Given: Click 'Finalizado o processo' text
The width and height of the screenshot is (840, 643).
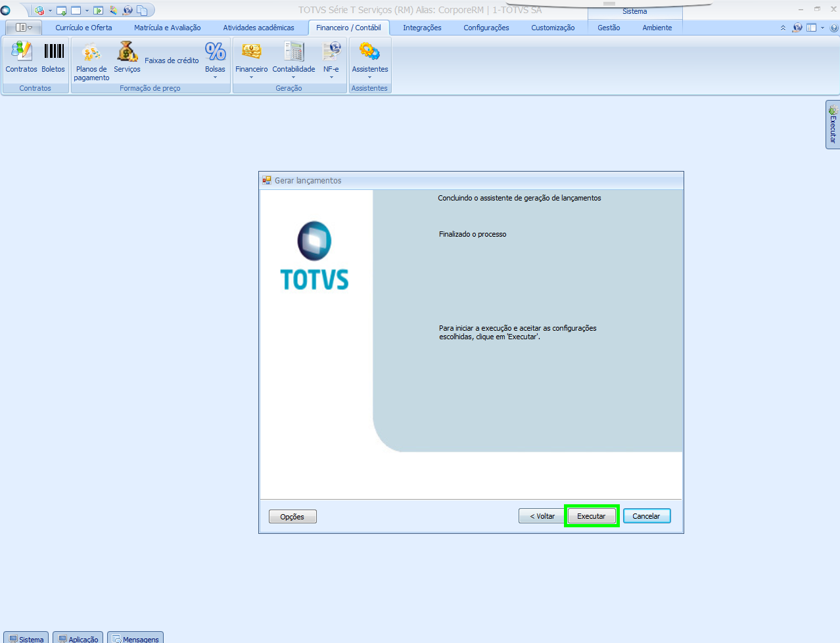Looking at the screenshot, I should pyautogui.click(x=473, y=234).
